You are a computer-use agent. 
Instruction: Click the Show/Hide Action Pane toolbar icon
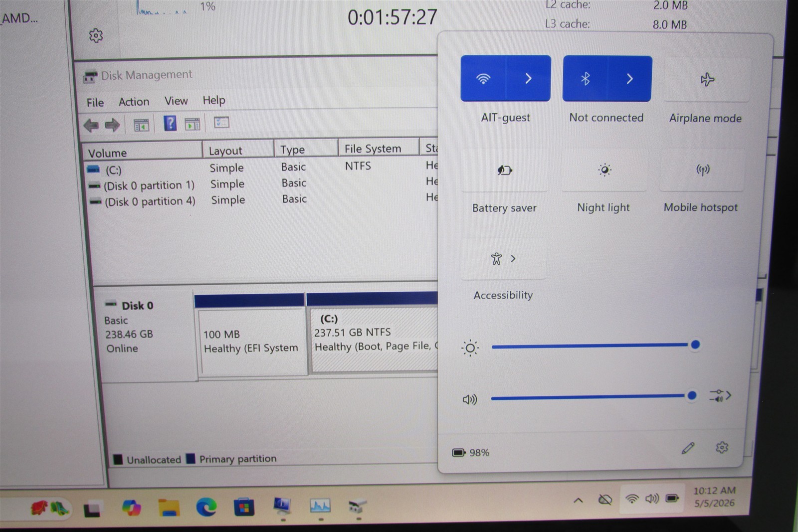pyautogui.click(x=192, y=124)
